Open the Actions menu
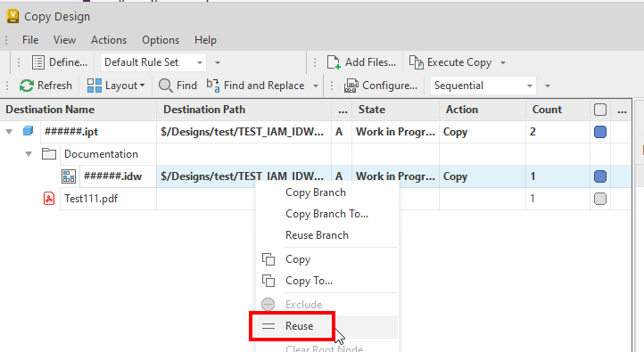Viewport: 644px width, 352px height. 109,40
